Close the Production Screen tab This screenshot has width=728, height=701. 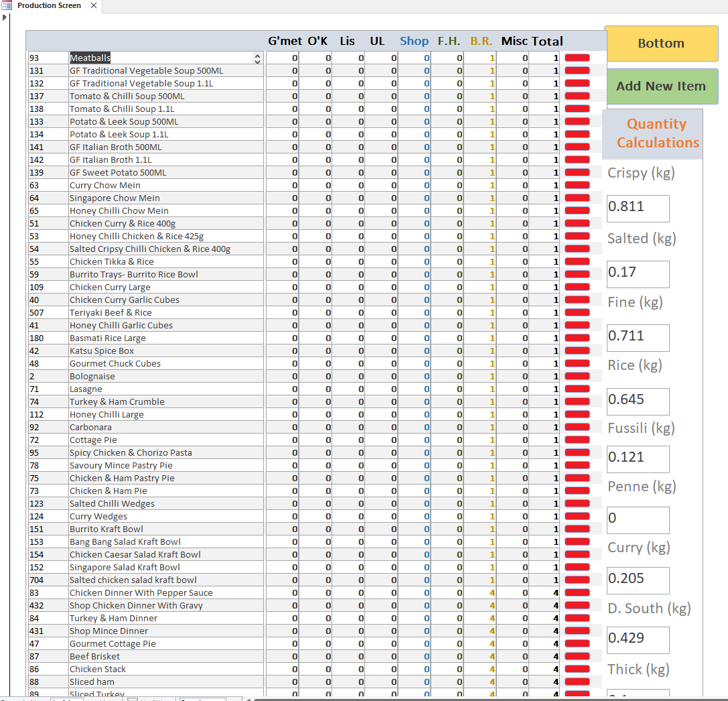tap(94, 5)
